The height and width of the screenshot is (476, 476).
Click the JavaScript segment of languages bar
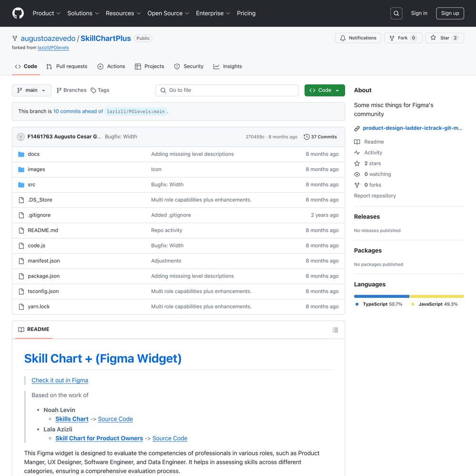(x=437, y=296)
